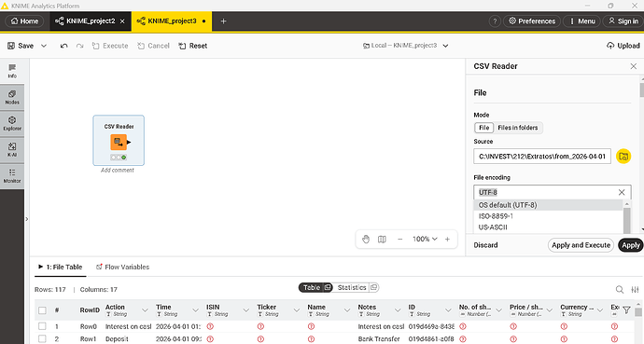Viewport: 644px width, 344px height.
Task: Open the Save dropdown arrow
Action: point(44,46)
